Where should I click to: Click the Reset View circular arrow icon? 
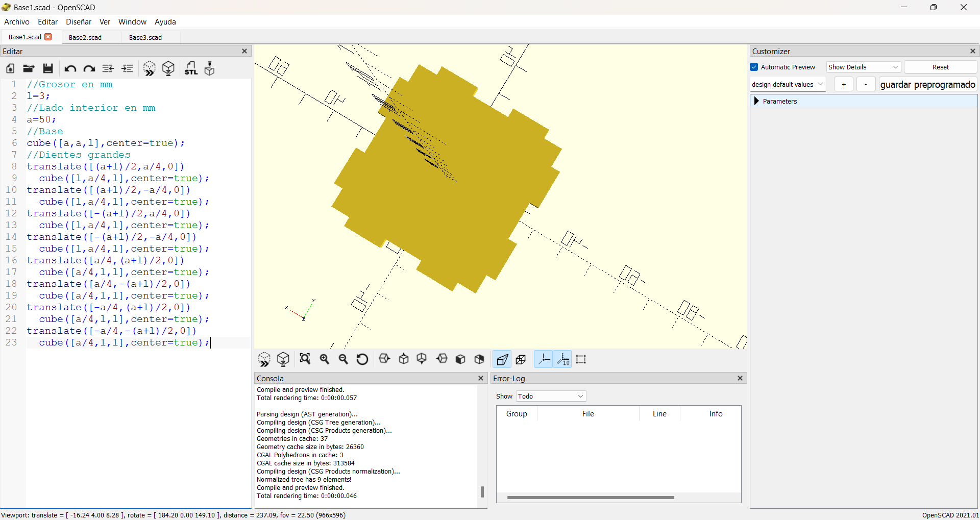362,359
